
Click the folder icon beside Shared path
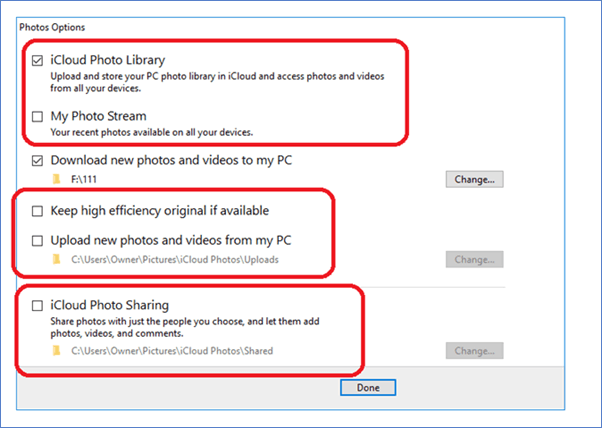tap(57, 351)
